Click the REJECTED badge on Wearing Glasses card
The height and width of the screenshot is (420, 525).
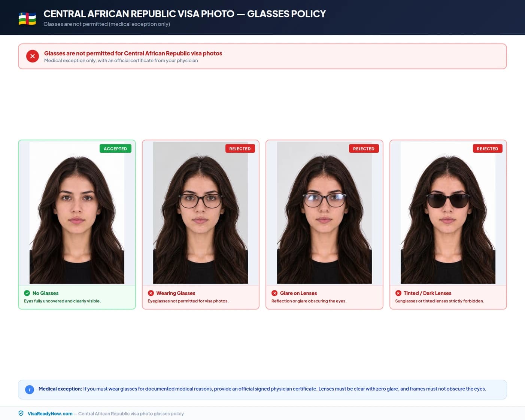[240, 149]
